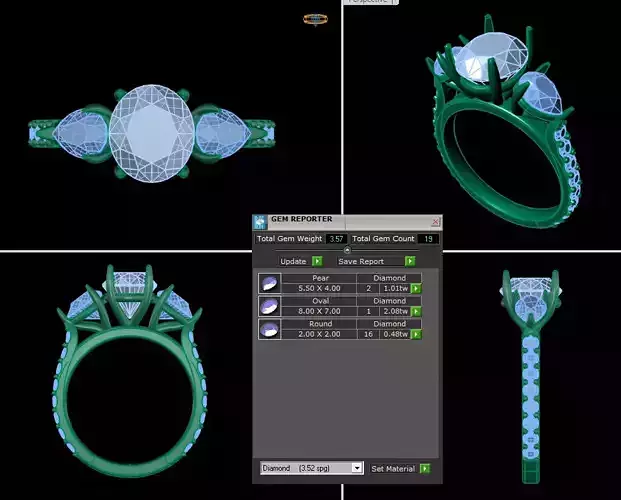The height and width of the screenshot is (500, 621).
Task: Click Save Report label
Action: (x=361, y=261)
